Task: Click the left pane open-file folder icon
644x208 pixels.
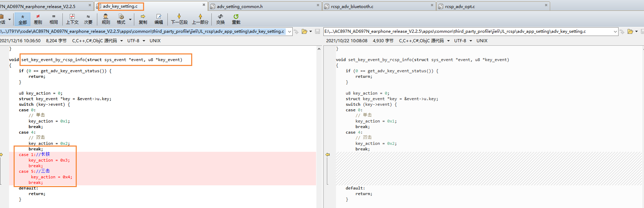Action: click(305, 31)
